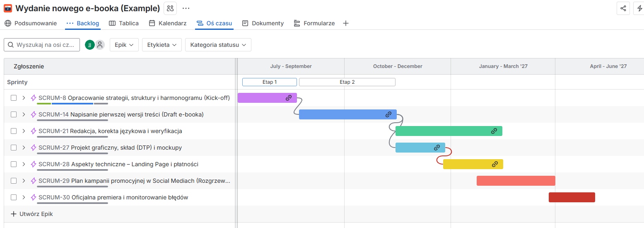Click the link icon on the yellow SCRUM-28 bar
644x228 pixels.
494,164
